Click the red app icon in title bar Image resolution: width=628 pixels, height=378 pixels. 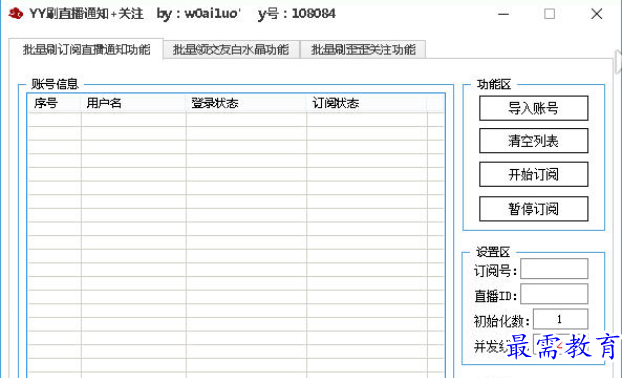[x=16, y=14]
